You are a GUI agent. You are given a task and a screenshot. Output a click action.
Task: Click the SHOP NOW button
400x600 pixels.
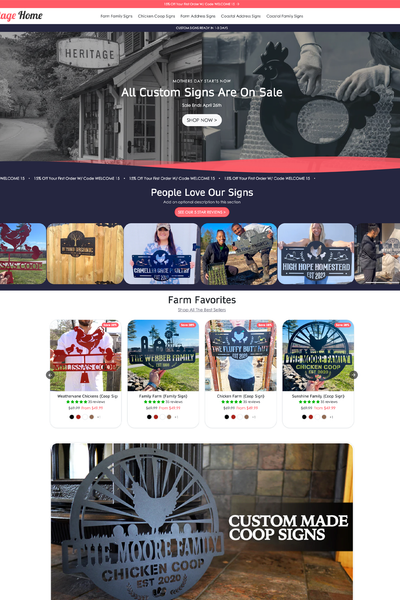(x=202, y=120)
